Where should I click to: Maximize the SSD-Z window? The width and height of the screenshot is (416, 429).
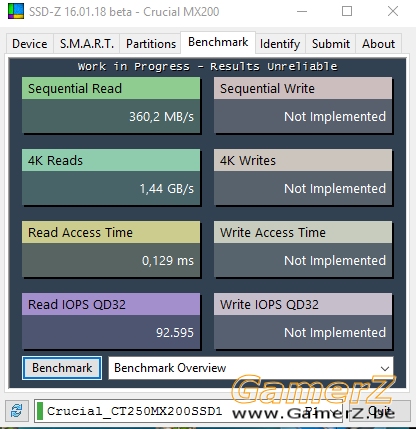(x=347, y=11)
